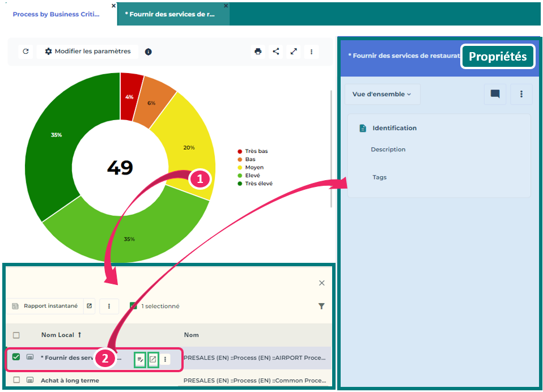Expand the 'Vue d'ensemble' dropdown
The height and width of the screenshot is (392, 543).
point(382,94)
